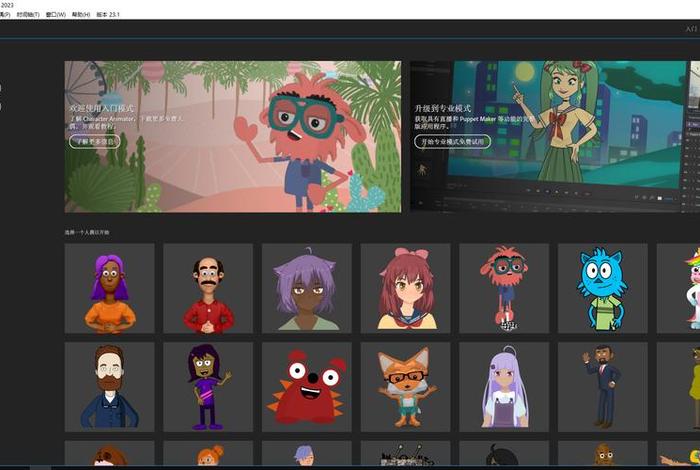
Task: Select the orange fox with glasses puppet
Action: (x=405, y=387)
